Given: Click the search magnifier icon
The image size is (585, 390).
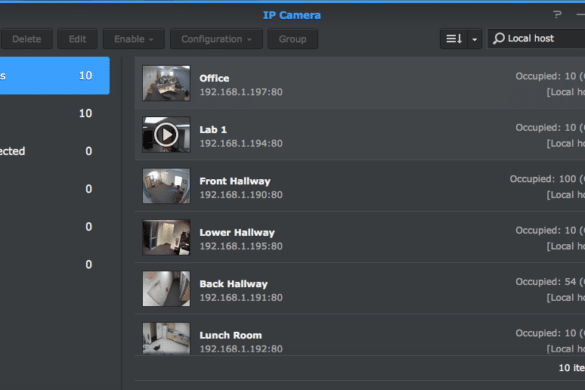Looking at the screenshot, I should coord(499,38).
